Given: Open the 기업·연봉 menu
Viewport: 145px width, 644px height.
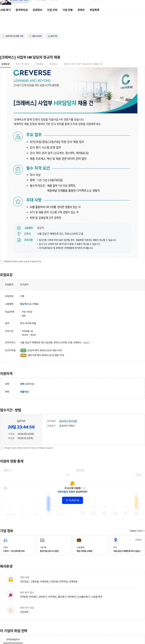Looking at the screenshot, I should click(68, 10).
